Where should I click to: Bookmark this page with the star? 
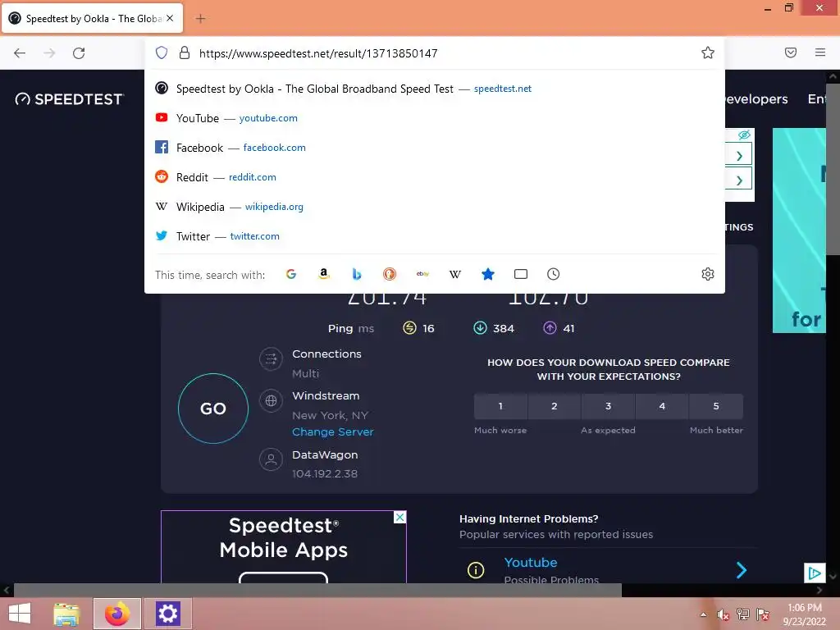pyautogui.click(x=708, y=52)
